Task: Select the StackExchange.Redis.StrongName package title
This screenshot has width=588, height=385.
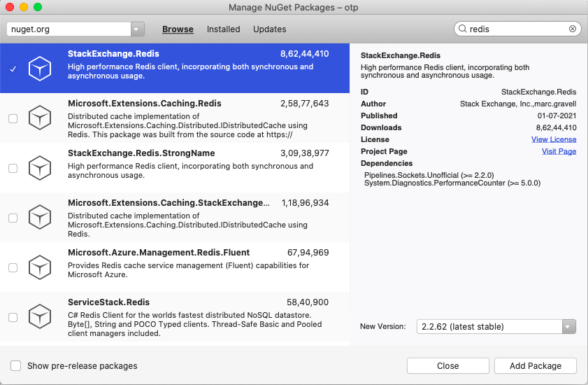Action: (x=141, y=153)
